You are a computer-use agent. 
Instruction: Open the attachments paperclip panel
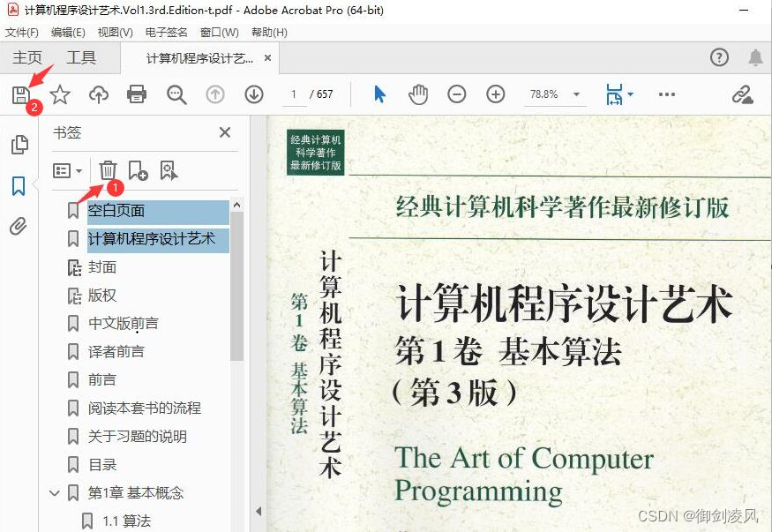coord(19,227)
